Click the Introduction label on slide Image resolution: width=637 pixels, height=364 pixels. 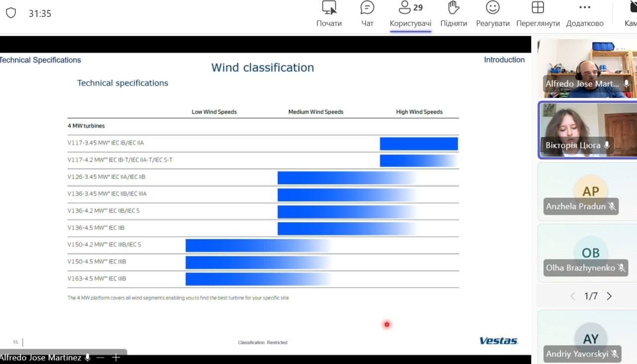(504, 60)
